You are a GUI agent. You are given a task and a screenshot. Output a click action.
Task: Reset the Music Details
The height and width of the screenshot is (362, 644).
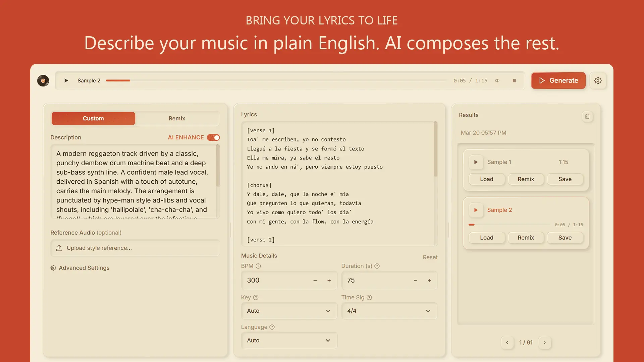tap(430, 257)
